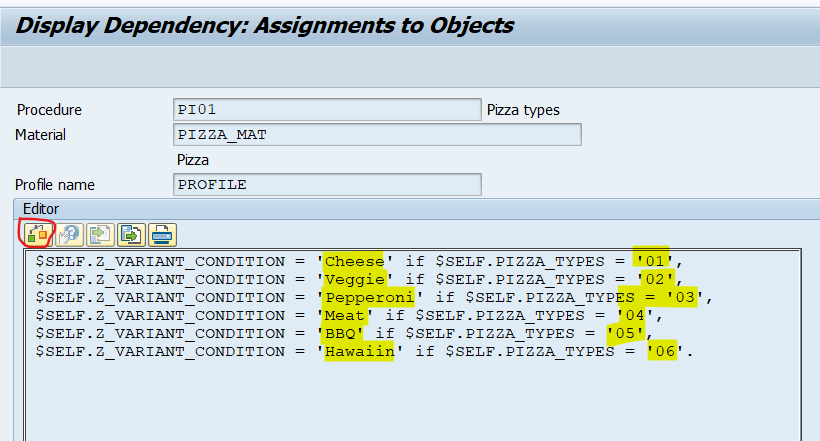
Task: Click the greyed-out question mark help icon
Action: tap(69, 234)
